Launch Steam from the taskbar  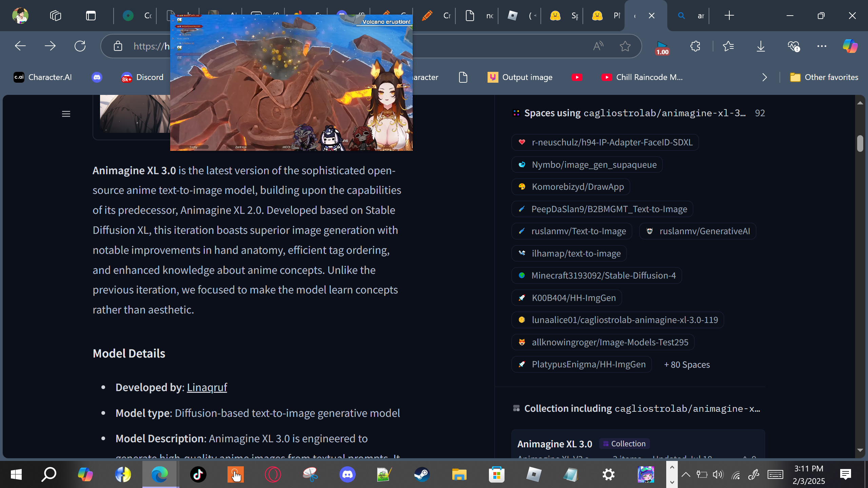point(422,474)
